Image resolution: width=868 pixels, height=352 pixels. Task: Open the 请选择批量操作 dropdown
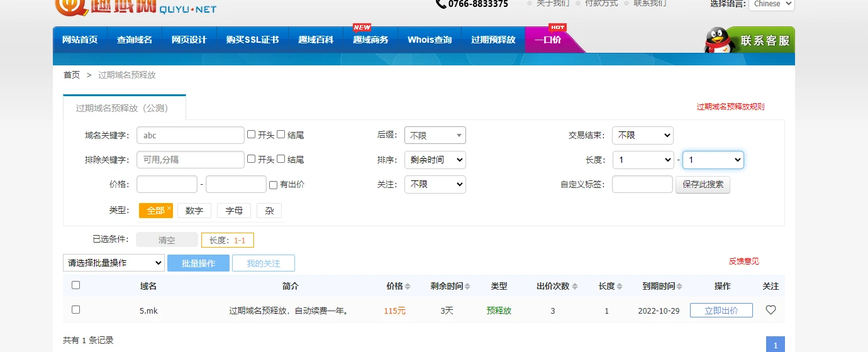coord(114,263)
